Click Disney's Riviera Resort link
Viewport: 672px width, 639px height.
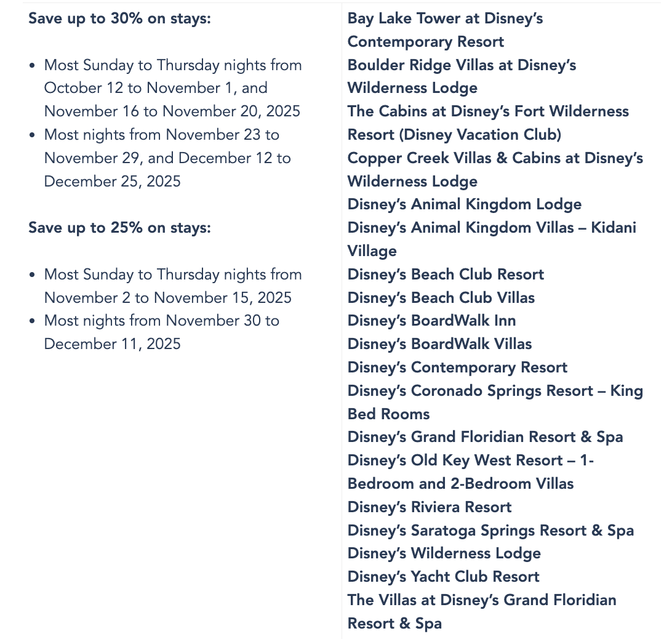point(429,507)
